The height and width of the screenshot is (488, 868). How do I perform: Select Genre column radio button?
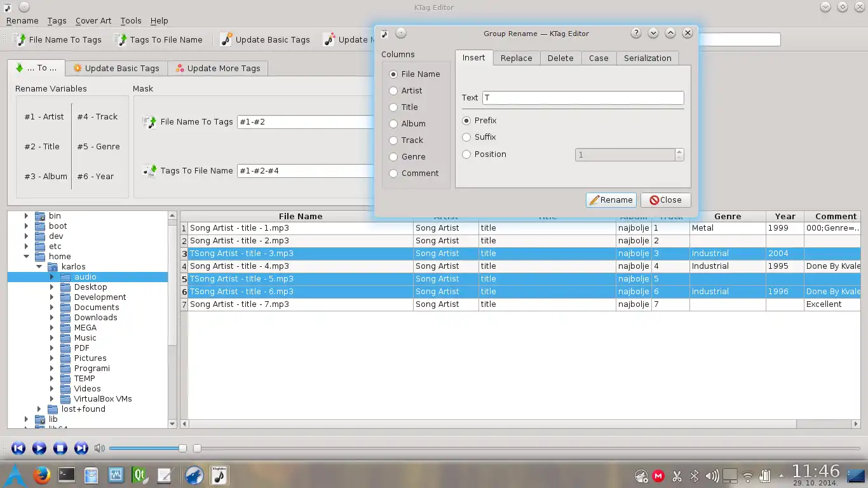click(x=393, y=157)
